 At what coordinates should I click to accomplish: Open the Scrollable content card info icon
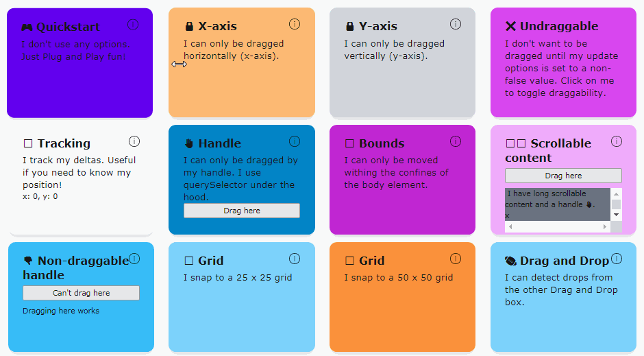pyautogui.click(x=617, y=141)
